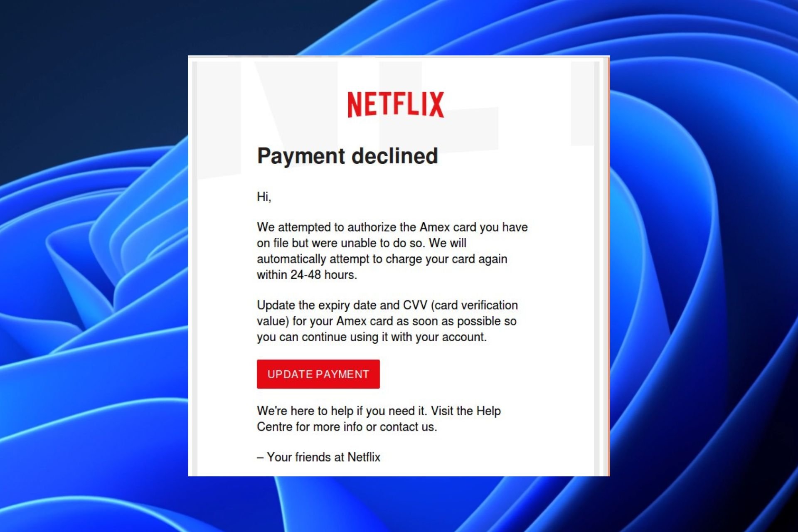The image size is (798, 532).
Task: Click the word 'automatically' in the email
Action: coord(291,259)
